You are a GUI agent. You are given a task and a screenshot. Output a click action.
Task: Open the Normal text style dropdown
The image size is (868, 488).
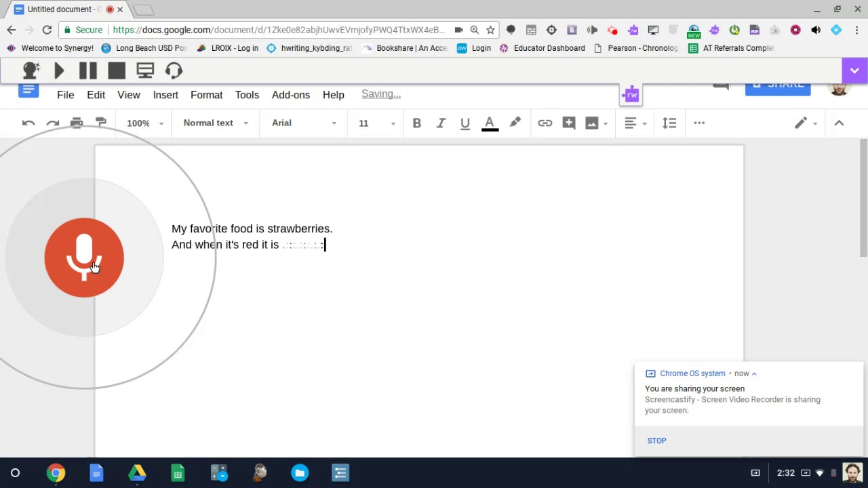216,123
